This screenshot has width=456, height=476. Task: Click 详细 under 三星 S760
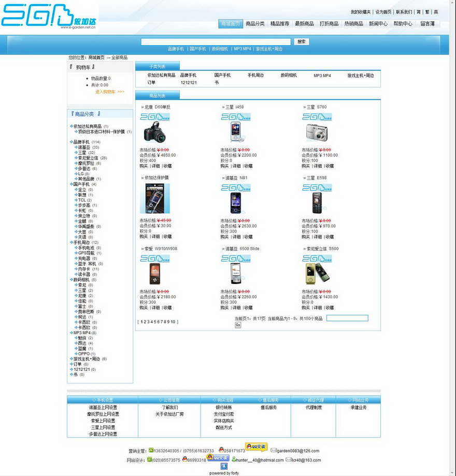tap(318, 166)
